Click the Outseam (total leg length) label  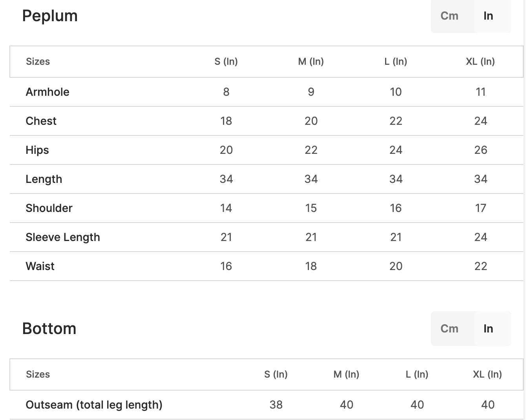94,405
